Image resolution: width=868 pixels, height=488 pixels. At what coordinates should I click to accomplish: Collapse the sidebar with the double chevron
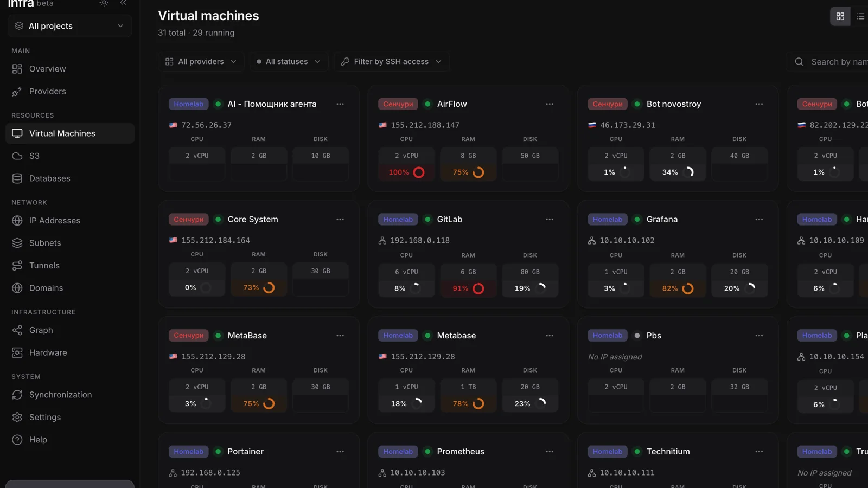pos(123,3)
